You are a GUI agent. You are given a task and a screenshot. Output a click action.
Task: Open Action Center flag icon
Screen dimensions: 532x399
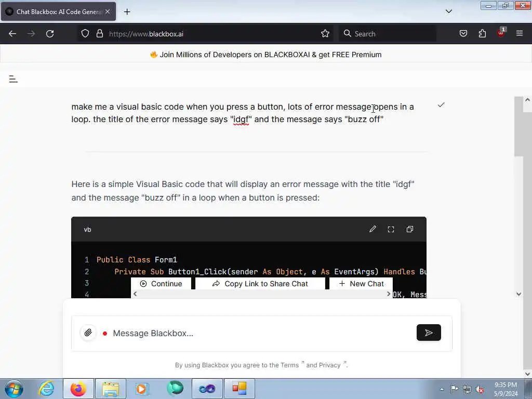(x=454, y=389)
